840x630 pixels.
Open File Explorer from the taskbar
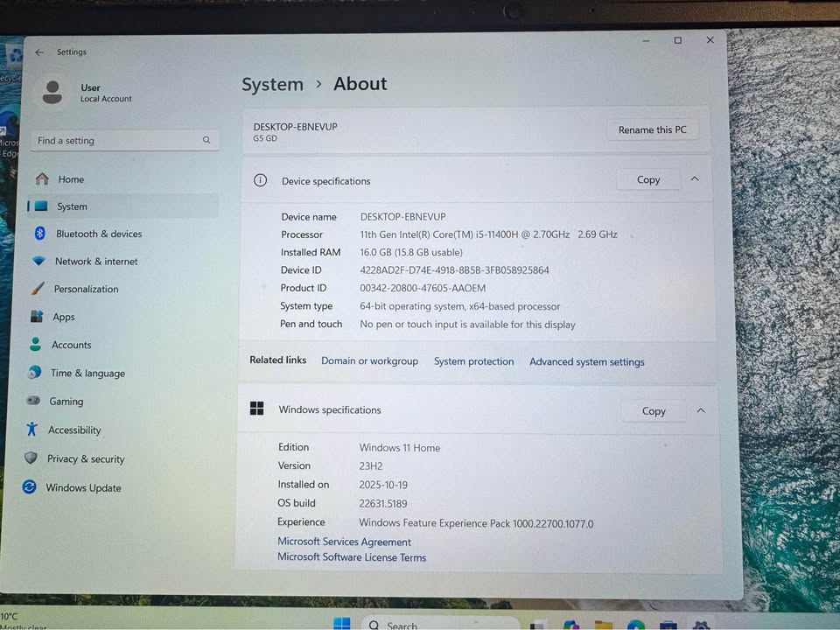(x=603, y=625)
